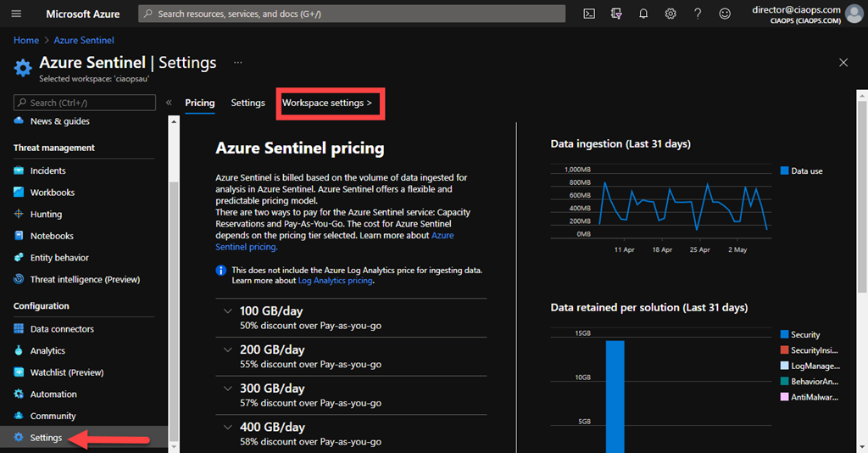The width and height of the screenshot is (868, 453).
Task: Open the Log Analytics pricing link
Action: 335,280
